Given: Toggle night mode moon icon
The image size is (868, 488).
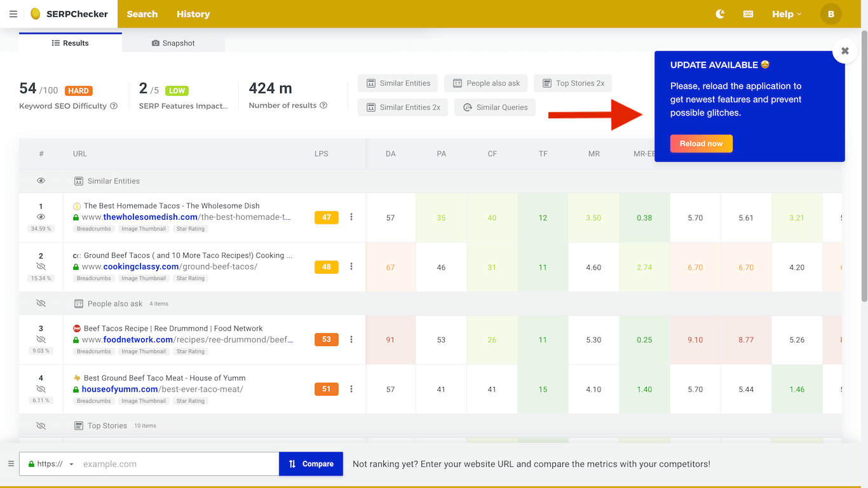Looking at the screenshot, I should (x=720, y=14).
